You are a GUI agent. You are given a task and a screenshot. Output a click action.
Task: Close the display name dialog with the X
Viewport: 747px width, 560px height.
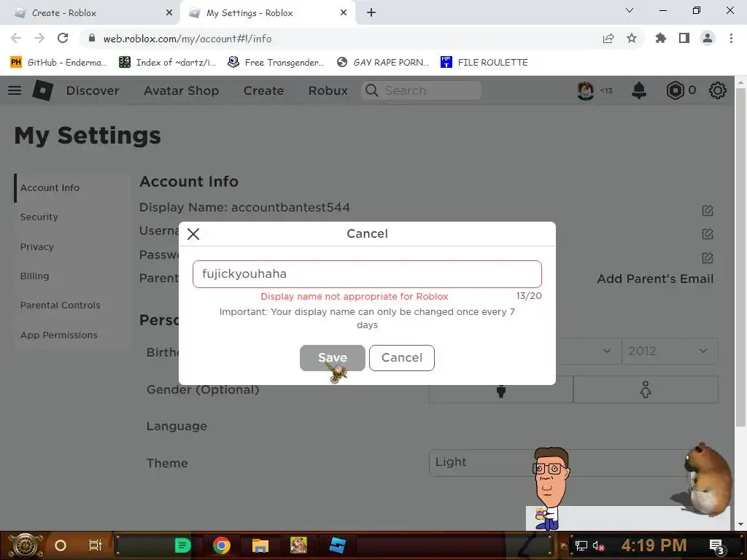193,234
